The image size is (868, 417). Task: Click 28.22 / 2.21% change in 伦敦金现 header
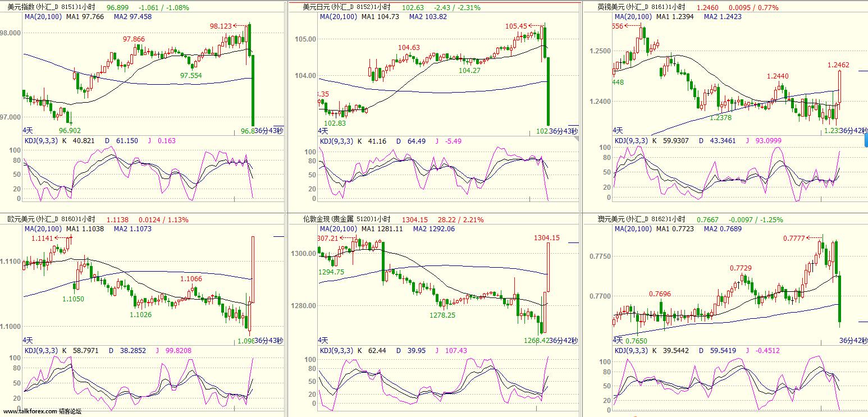click(460, 220)
